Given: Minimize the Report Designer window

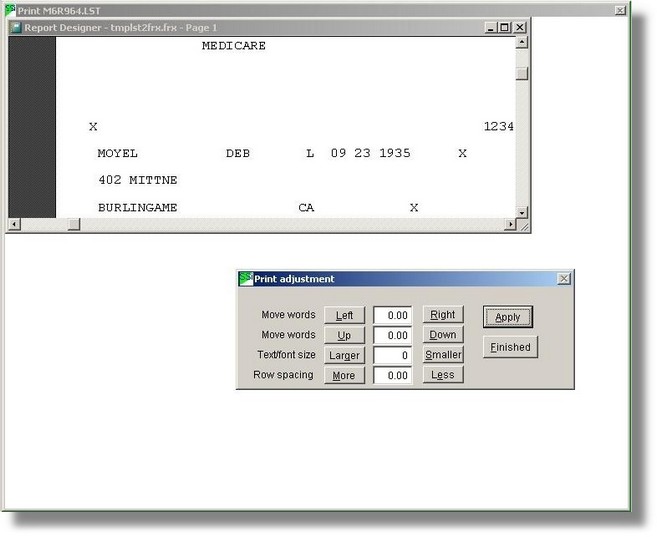Looking at the screenshot, I should 491,28.
